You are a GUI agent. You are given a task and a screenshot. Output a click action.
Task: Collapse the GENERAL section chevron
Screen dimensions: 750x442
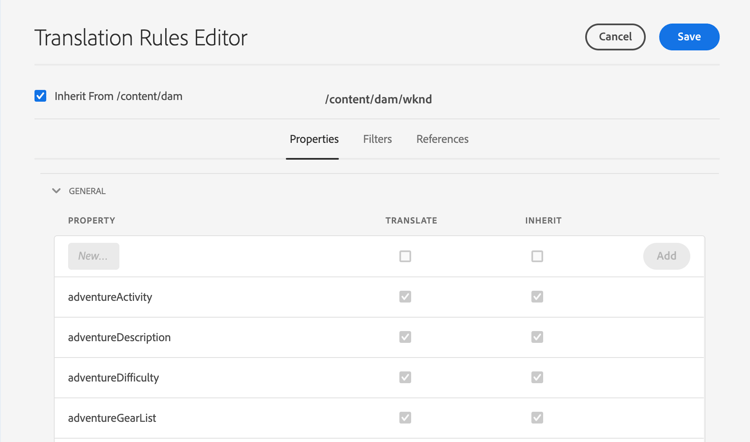[56, 191]
